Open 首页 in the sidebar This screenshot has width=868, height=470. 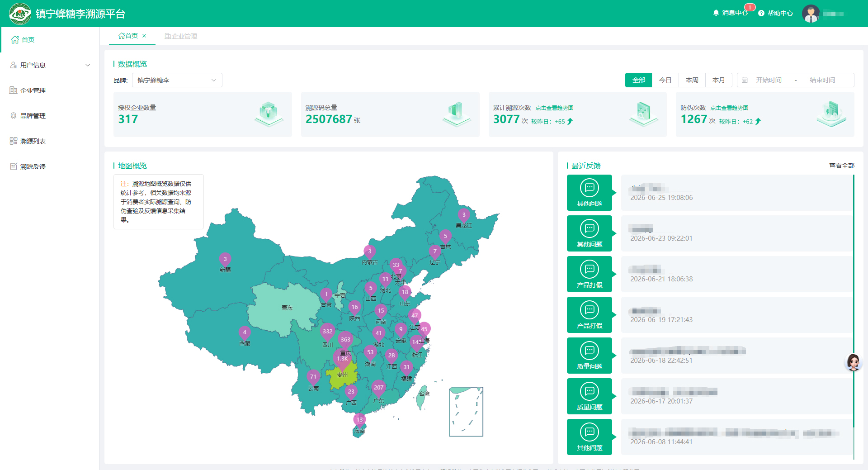[50, 40]
